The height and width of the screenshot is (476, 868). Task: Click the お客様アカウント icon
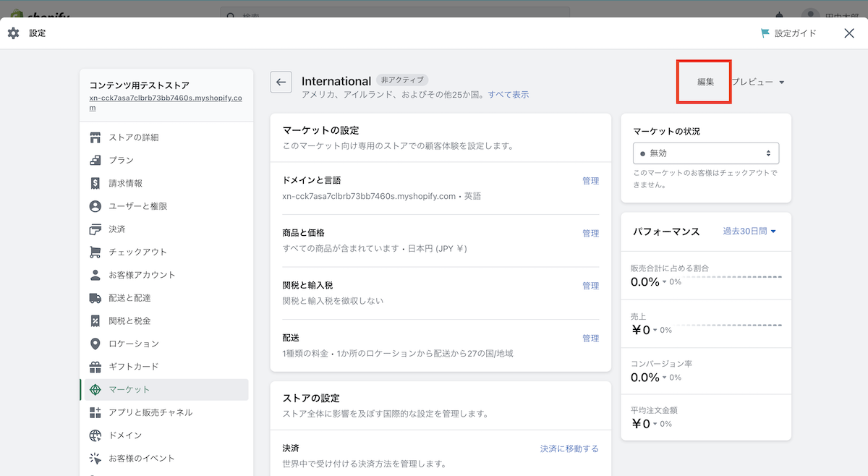point(95,275)
